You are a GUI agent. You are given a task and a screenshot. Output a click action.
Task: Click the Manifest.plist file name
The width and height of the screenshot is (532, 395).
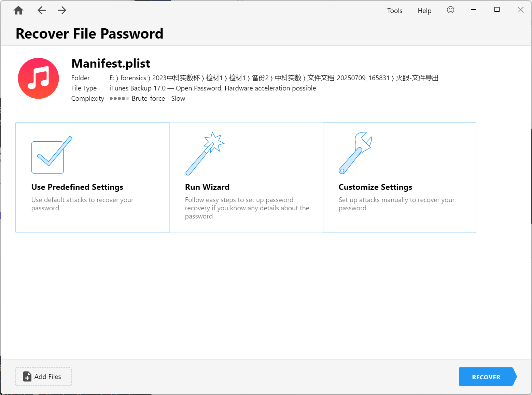pos(111,64)
